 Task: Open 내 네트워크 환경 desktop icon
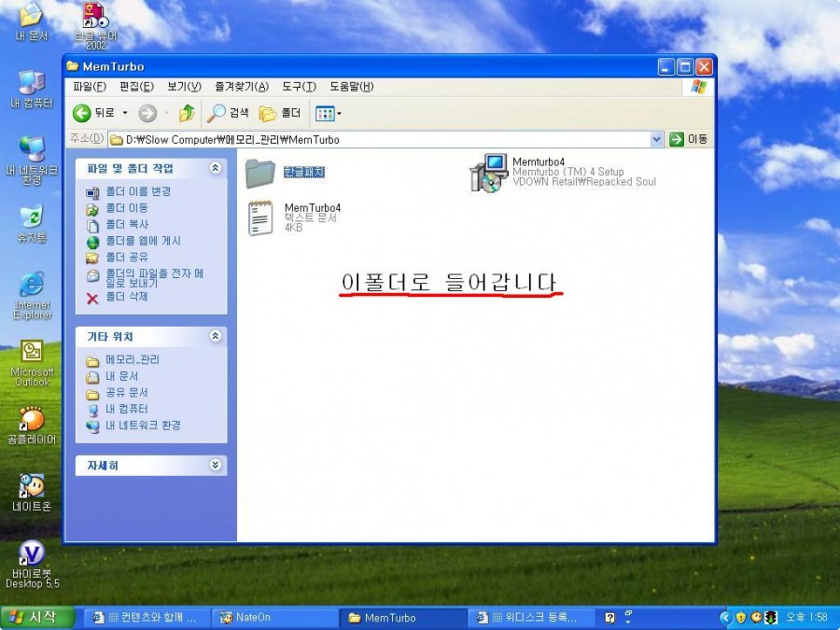(32, 161)
